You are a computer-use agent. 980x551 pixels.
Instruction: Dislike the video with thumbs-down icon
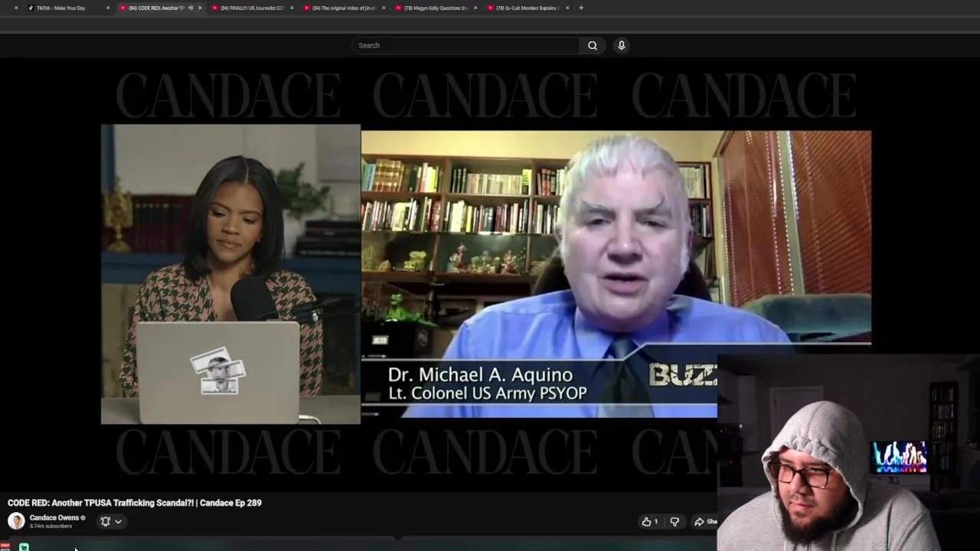pos(675,521)
